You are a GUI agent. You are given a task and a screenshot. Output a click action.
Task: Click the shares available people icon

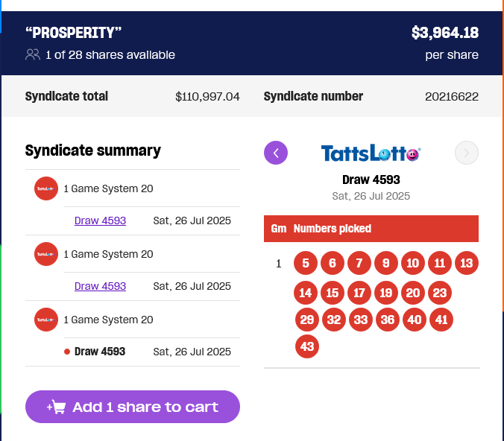pyautogui.click(x=33, y=54)
